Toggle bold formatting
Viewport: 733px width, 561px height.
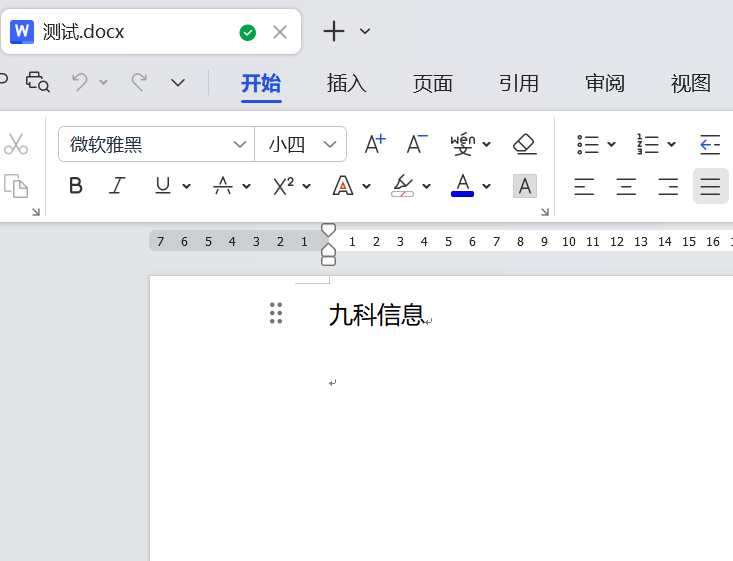76,186
